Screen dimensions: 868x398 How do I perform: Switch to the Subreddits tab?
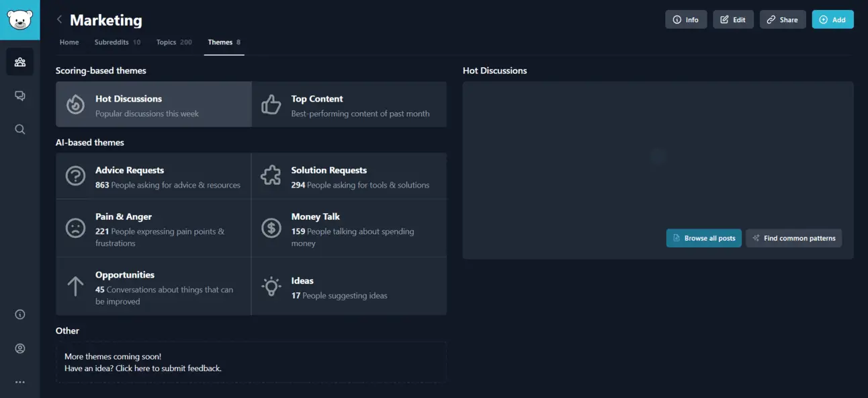118,42
